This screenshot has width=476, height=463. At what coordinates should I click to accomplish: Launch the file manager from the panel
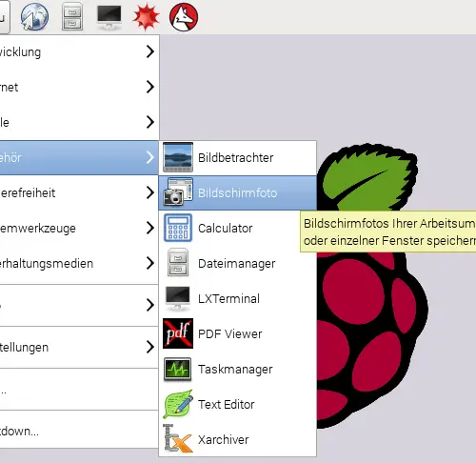[72, 16]
